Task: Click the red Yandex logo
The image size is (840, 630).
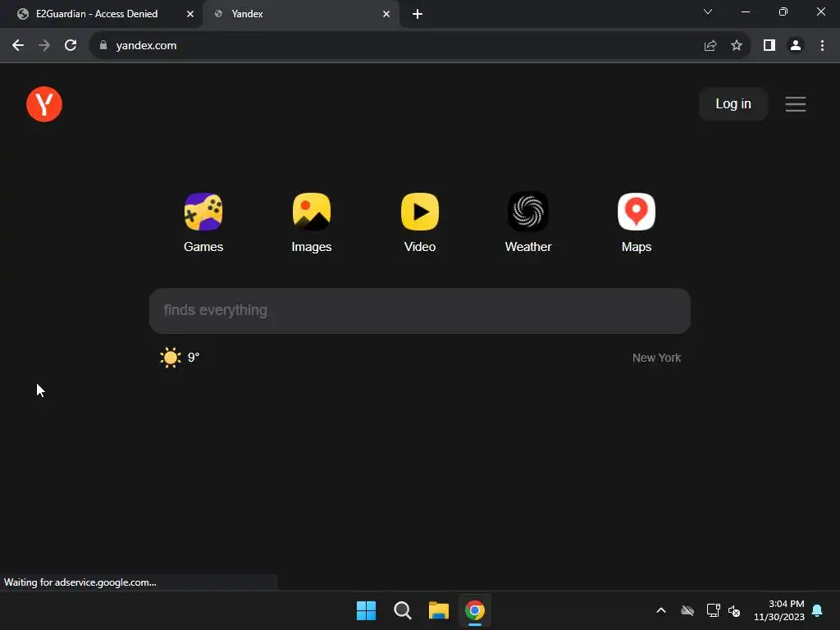Action: 44,104
